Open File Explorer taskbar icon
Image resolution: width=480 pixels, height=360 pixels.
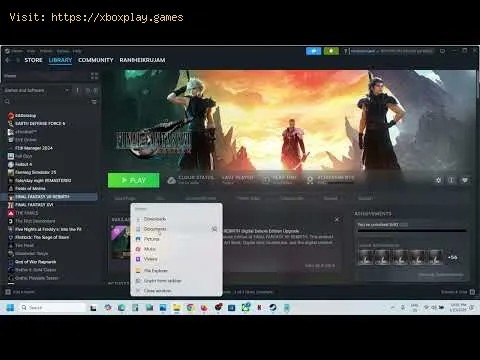click(x=176, y=308)
